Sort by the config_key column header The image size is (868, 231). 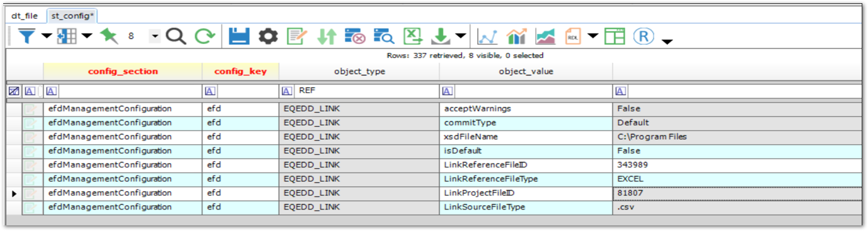pos(240,71)
